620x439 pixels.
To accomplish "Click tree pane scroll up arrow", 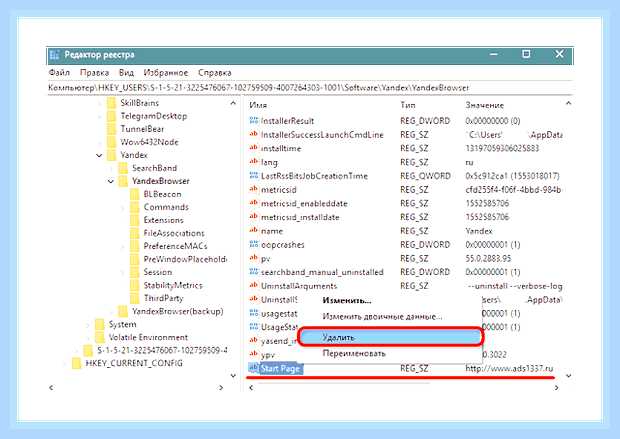I will point(233,103).
